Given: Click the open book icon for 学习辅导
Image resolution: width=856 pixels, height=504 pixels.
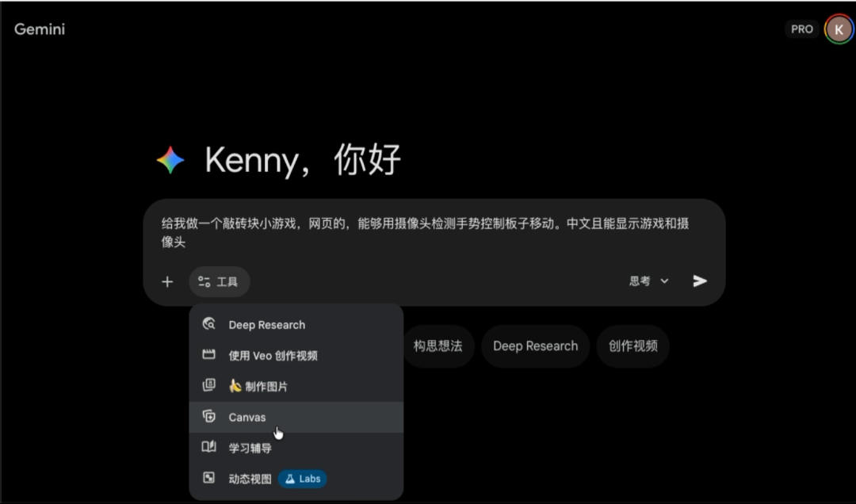Looking at the screenshot, I should [208, 447].
